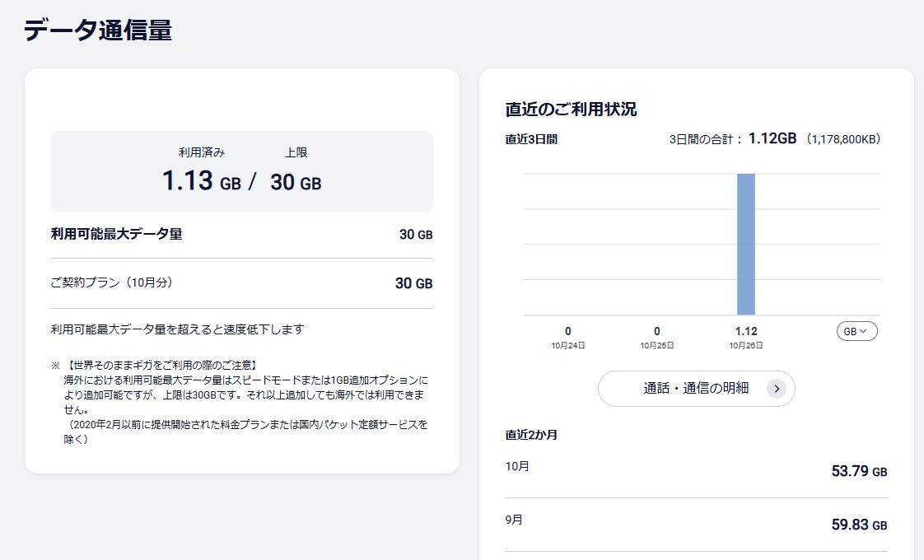Select the 10月24日 date label under the chart
The width and height of the screenshot is (924, 560).
point(568,345)
